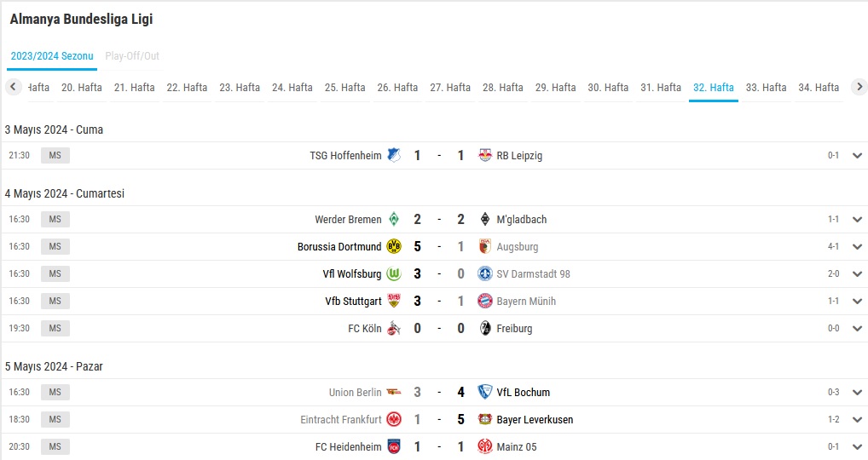868x460 pixels.
Task: Click the RB Leipzig club logo
Action: pyautogui.click(x=485, y=155)
